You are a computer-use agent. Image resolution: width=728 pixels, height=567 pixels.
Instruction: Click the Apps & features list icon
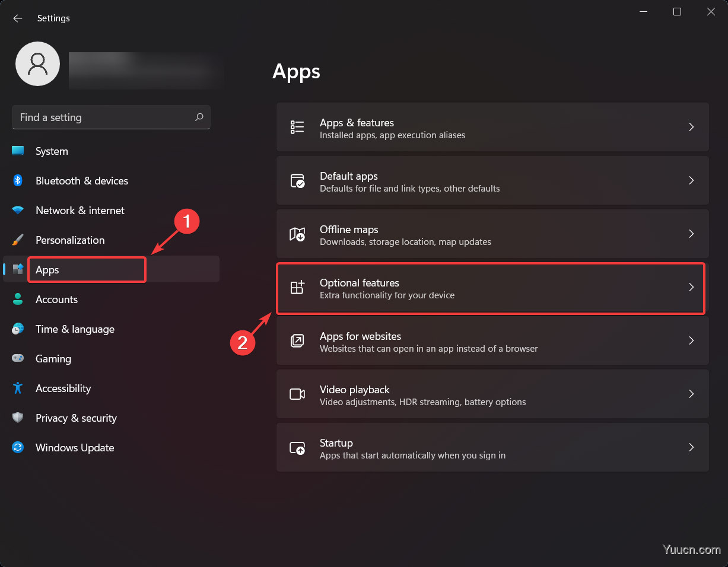tap(297, 127)
